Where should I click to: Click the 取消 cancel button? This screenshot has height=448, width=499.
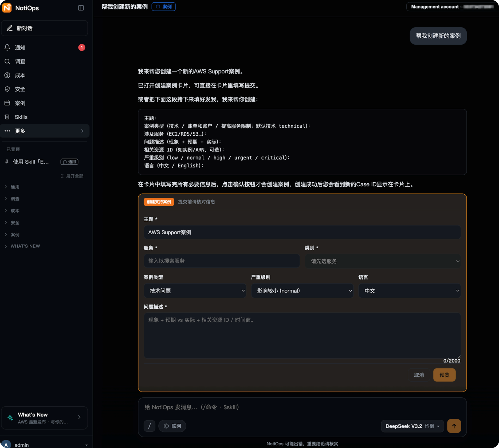click(x=419, y=375)
